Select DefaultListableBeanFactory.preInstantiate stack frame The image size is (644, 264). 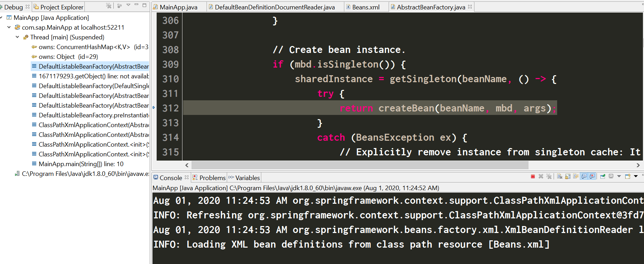coord(90,115)
